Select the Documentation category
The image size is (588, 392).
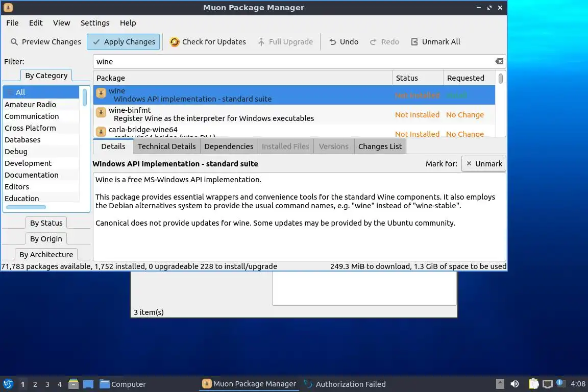[41, 175]
